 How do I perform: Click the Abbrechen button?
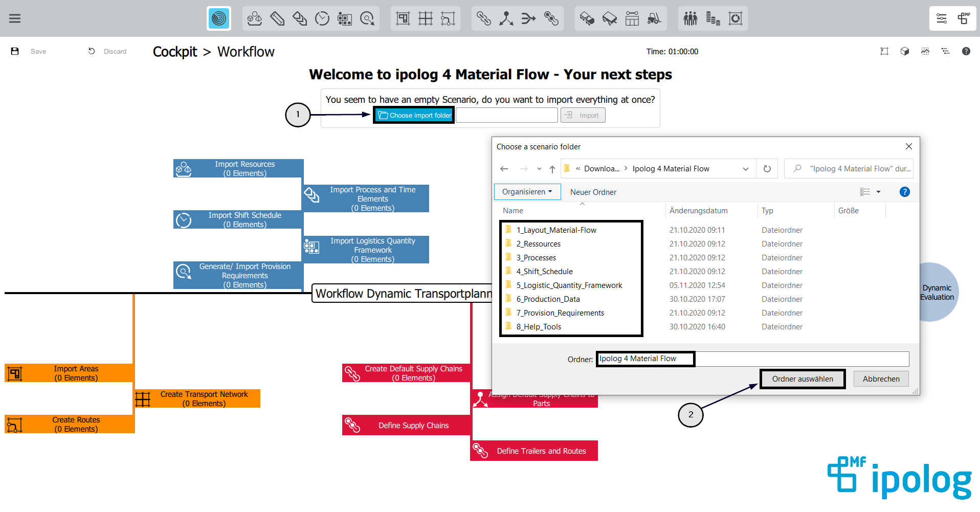pos(881,379)
